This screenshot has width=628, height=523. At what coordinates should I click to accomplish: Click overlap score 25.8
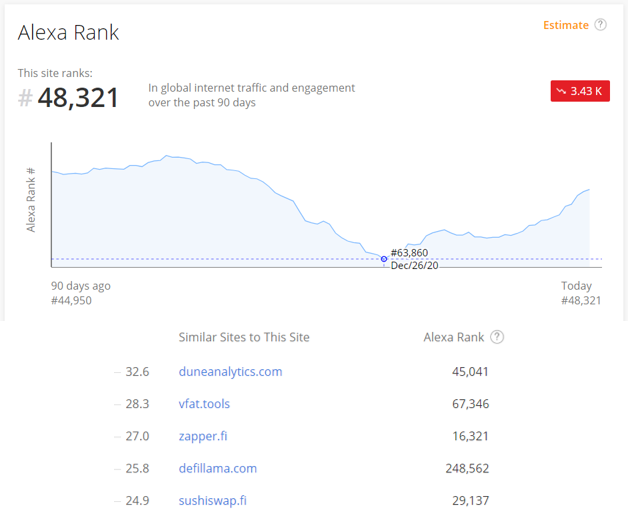(137, 468)
